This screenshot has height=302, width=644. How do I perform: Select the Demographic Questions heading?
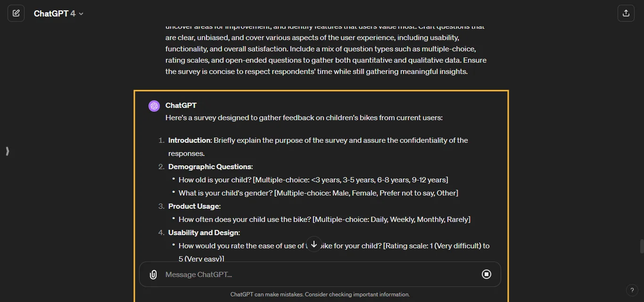click(210, 167)
